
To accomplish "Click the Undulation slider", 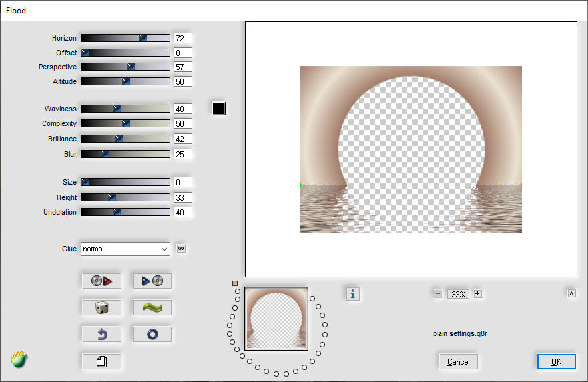I will tap(125, 212).
